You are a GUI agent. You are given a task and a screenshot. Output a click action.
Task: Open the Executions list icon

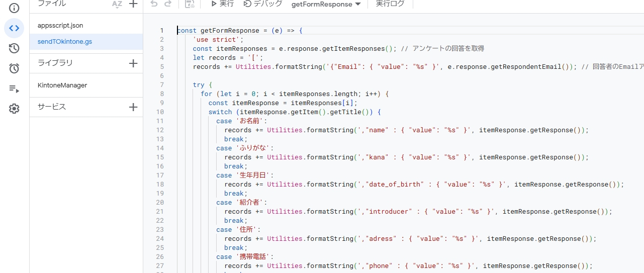[x=14, y=88]
